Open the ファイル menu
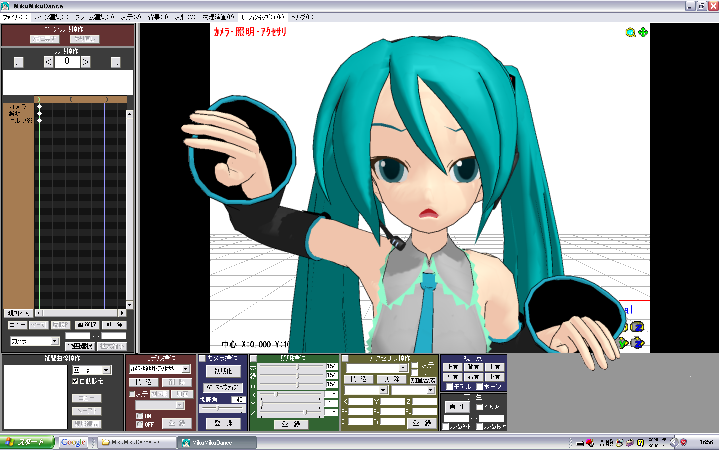Screen dimensions: 719x450 pos(14,17)
